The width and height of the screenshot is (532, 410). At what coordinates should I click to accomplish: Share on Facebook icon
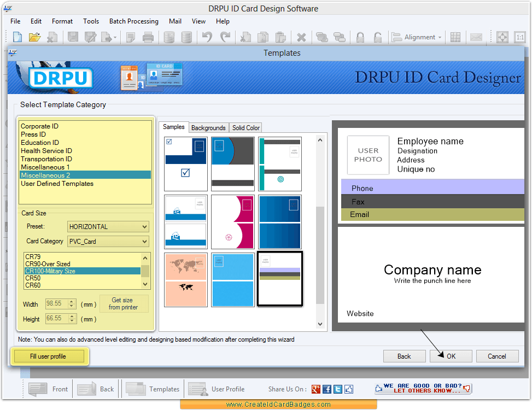point(327,389)
